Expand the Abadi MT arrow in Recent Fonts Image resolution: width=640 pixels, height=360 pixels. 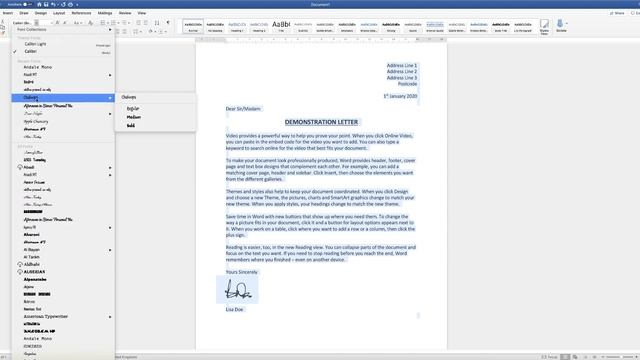110,75
